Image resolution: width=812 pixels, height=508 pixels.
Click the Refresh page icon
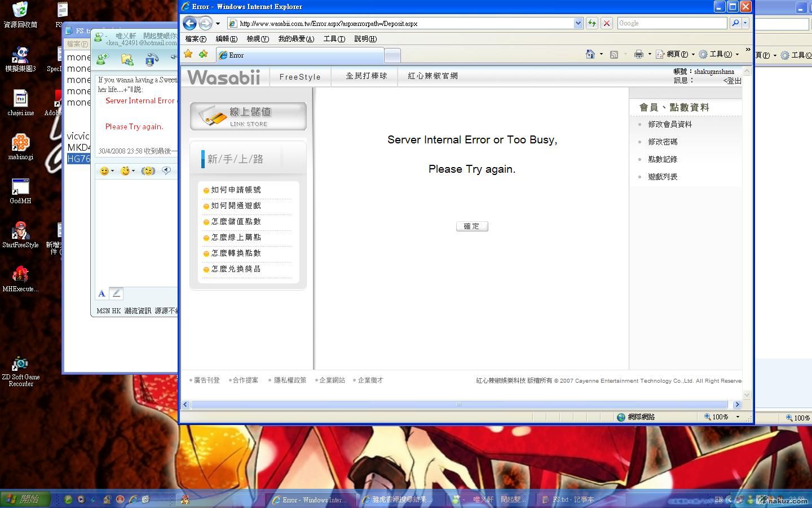point(592,23)
